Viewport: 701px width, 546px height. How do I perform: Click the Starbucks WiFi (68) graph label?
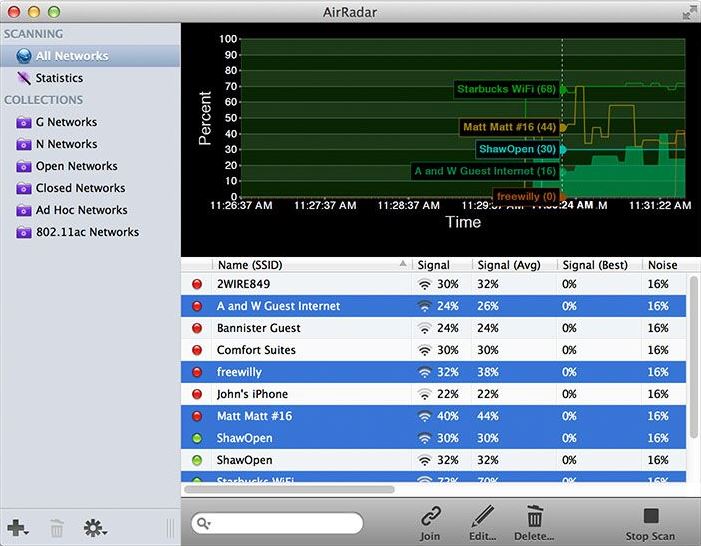(506, 89)
